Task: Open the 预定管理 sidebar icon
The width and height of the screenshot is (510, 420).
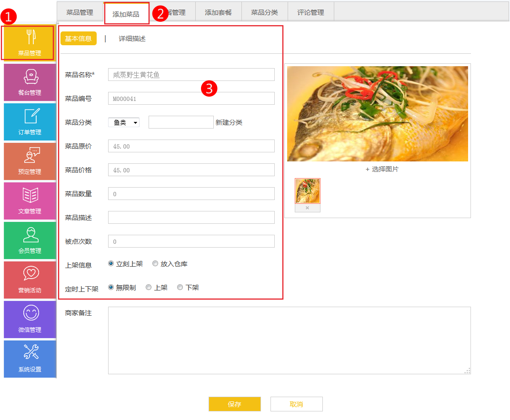Action: tap(30, 156)
